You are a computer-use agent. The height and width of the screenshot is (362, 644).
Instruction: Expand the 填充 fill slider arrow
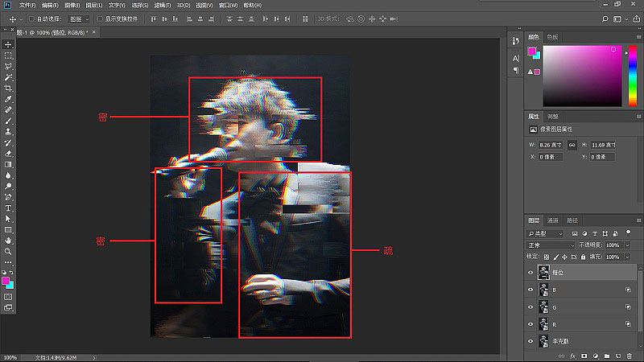point(627,257)
